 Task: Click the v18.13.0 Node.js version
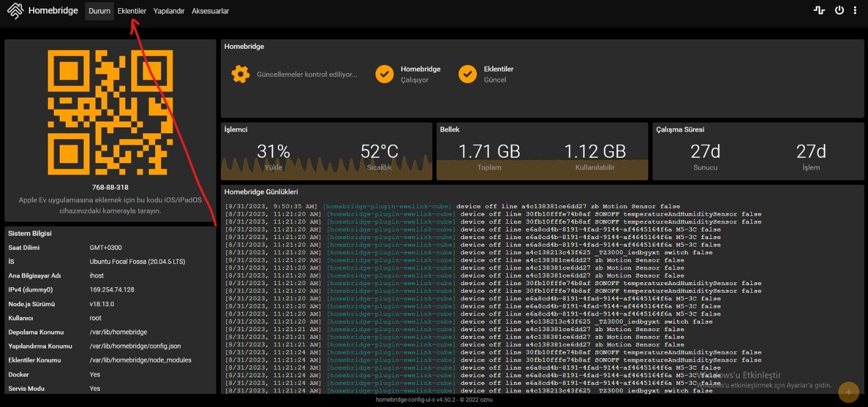[102, 304]
